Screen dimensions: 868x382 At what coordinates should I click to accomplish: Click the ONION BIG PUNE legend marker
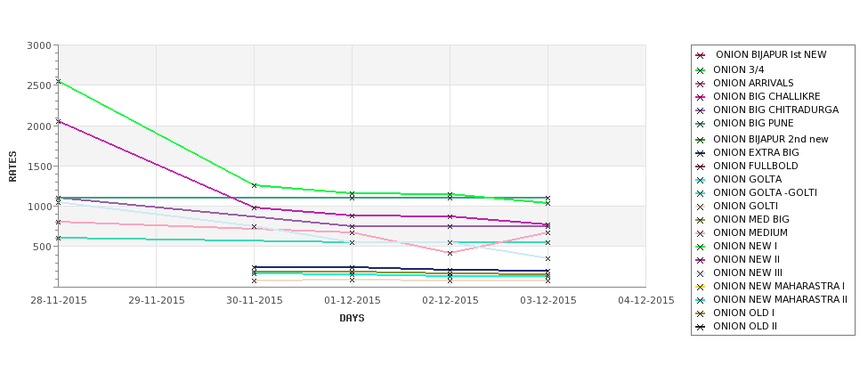tap(701, 124)
